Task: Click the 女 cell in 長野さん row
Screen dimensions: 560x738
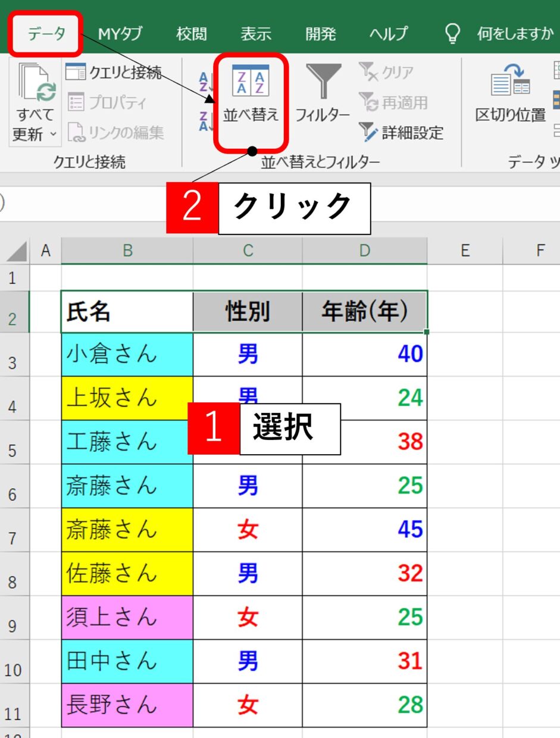Action: (x=248, y=705)
